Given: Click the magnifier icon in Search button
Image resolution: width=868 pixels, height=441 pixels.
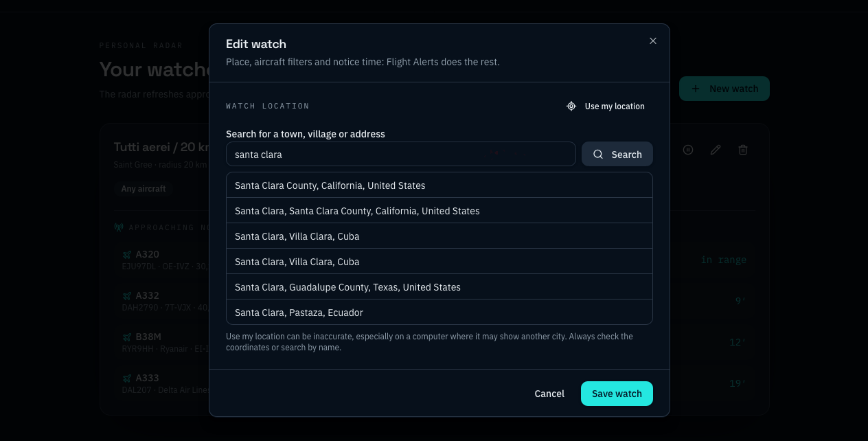Looking at the screenshot, I should pos(598,155).
